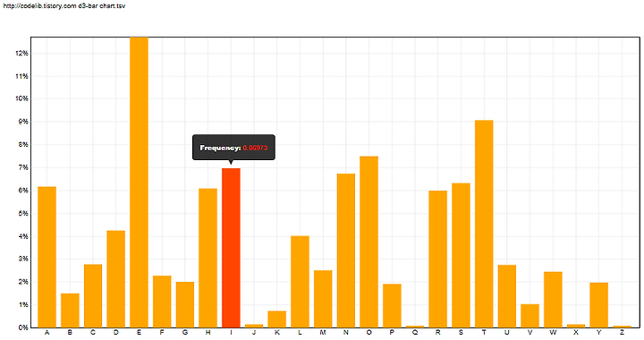
Task: Click the tall bar for letter T
Action: 484,224
